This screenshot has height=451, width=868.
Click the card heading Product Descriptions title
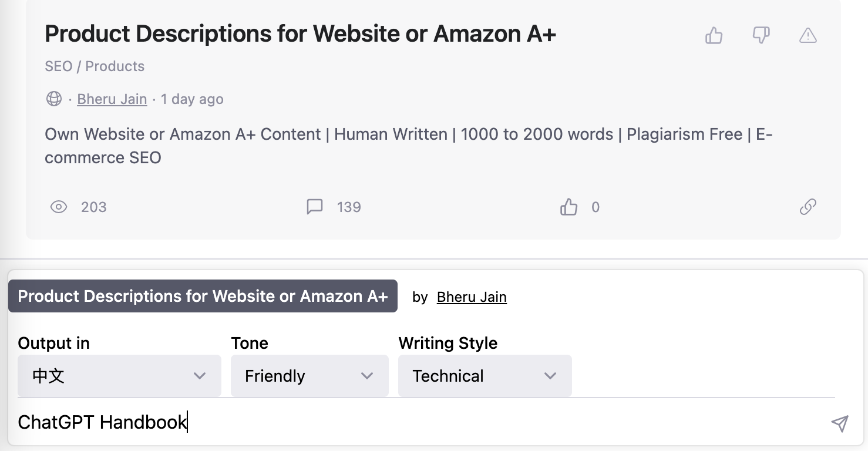[x=300, y=34]
